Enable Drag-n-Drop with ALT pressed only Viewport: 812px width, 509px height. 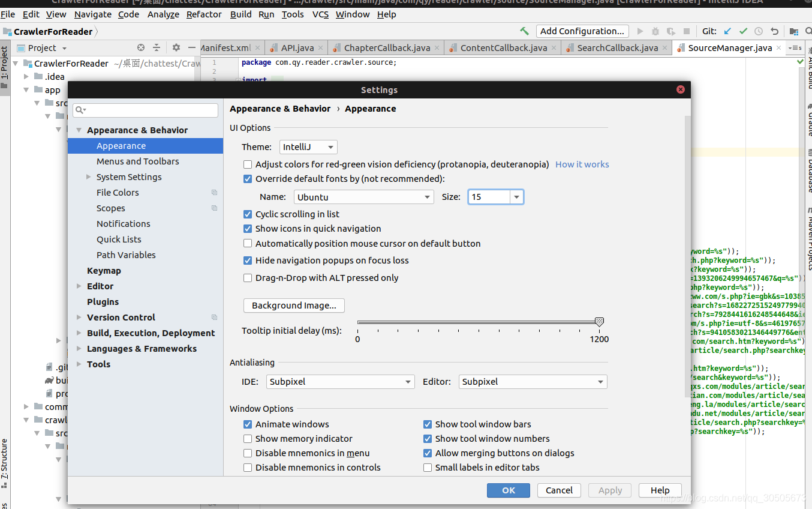click(248, 278)
